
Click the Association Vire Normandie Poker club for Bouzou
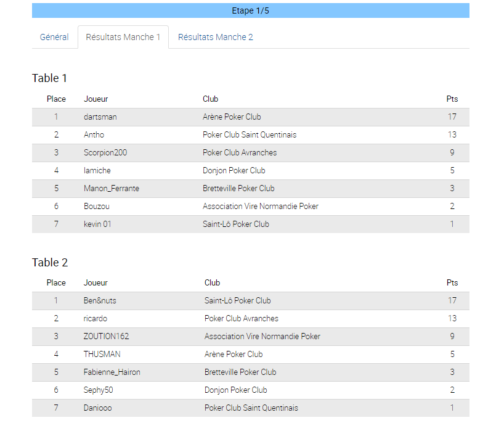click(x=261, y=206)
